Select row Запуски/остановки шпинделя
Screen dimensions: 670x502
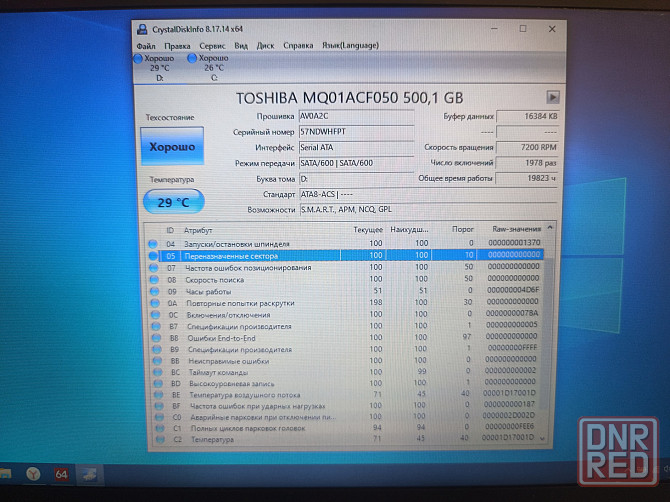click(345, 244)
